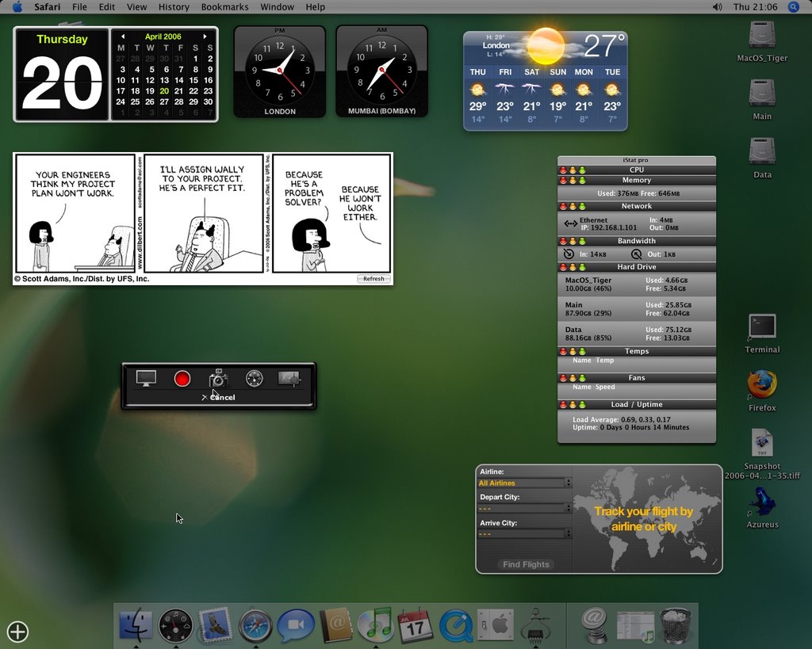This screenshot has height=649, width=812.
Task: Open System Preferences in the Dock
Action: (495, 624)
